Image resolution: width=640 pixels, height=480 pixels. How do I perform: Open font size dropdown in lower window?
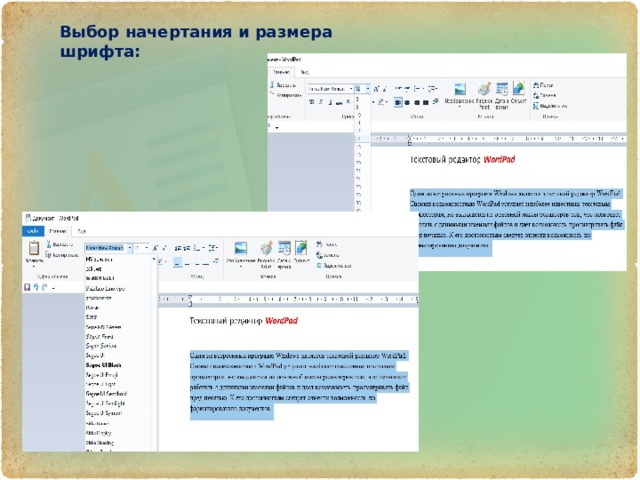pyautogui.click(x=147, y=248)
